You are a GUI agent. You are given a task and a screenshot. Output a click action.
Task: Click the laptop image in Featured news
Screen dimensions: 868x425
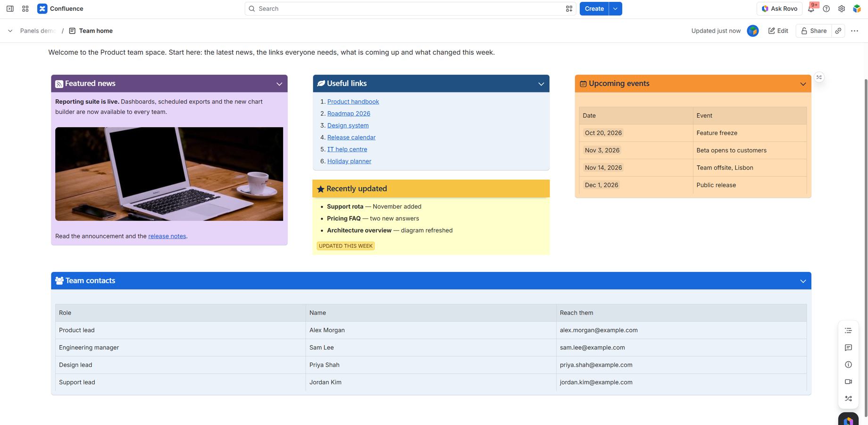point(169,174)
